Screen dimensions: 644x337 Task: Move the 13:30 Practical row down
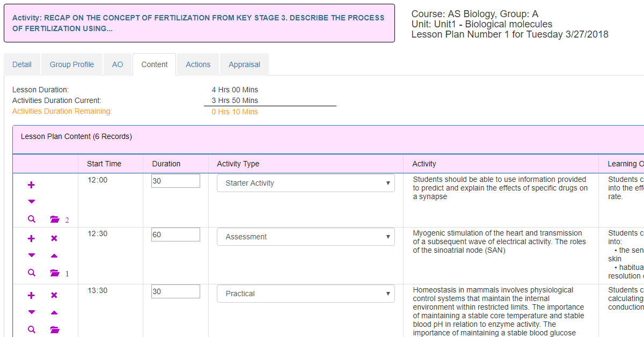coord(31,312)
